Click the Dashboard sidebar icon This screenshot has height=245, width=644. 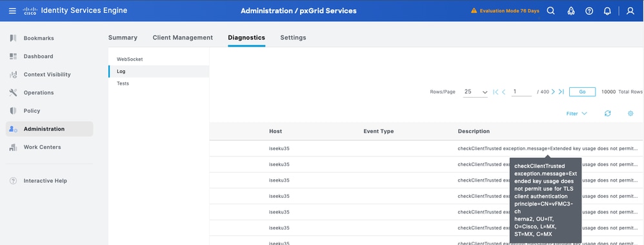pyautogui.click(x=13, y=56)
